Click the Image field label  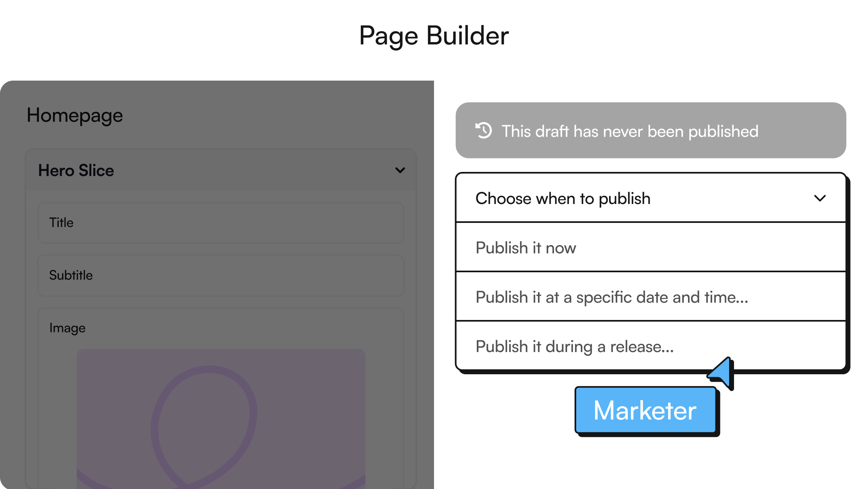pos(67,328)
